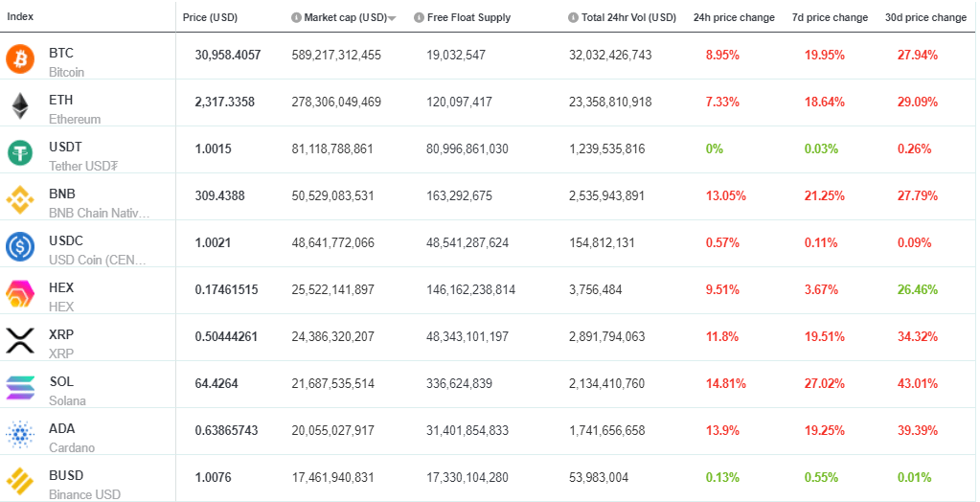980x502 pixels.
Task: Select the BNB Chain Nativ… label
Action: click(100, 213)
